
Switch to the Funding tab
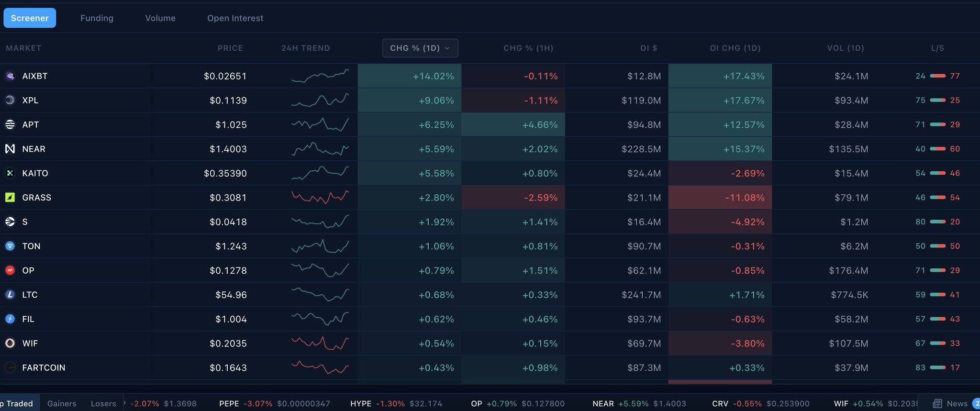pyautogui.click(x=97, y=18)
